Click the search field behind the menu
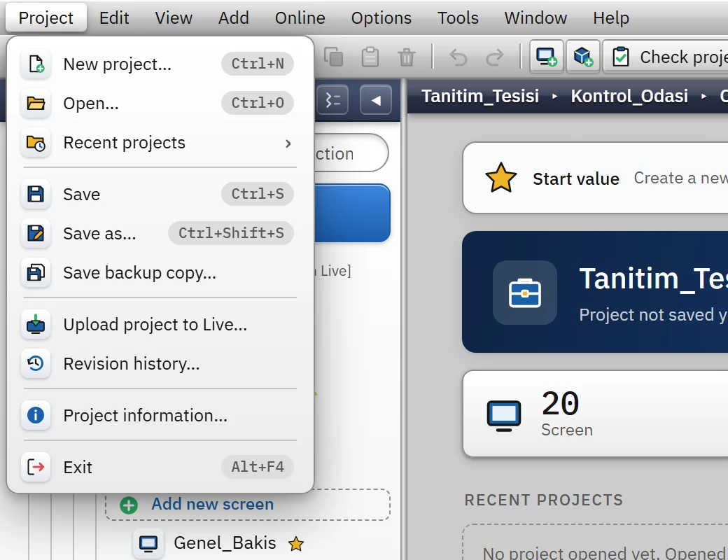This screenshot has width=728, height=560. (x=351, y=153)
